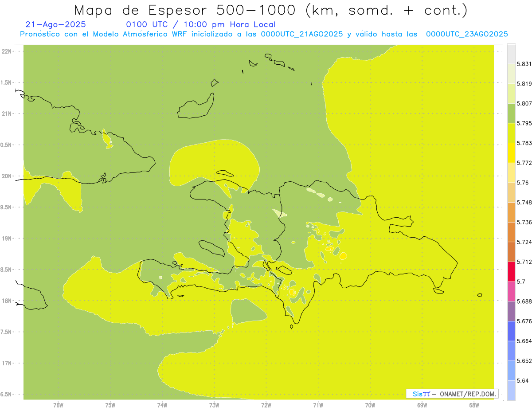Click the legend value 5.819
Image resolution: width=532 pixels, height=411 pixels.
tap(524, 83)
